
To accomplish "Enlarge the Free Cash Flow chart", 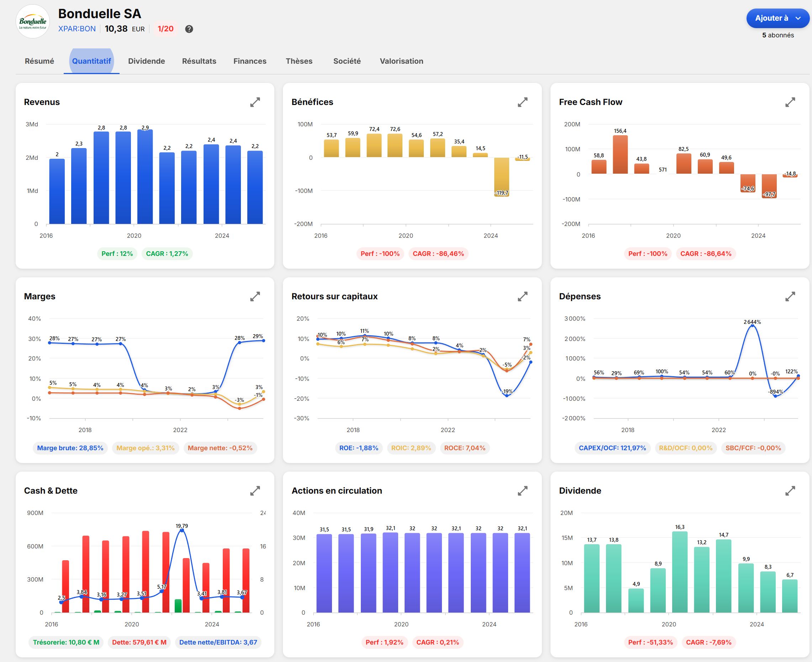I will click(790, 102).
